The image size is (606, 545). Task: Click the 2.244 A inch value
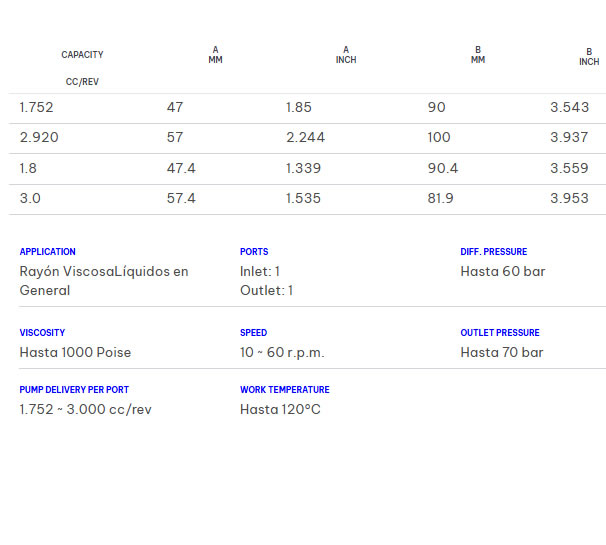(305, 137)
